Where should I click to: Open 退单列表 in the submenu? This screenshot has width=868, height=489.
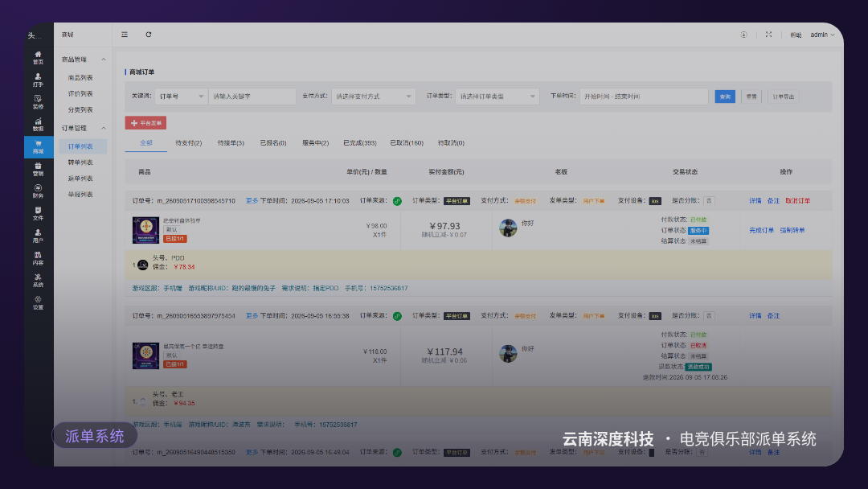coord(80,179)
